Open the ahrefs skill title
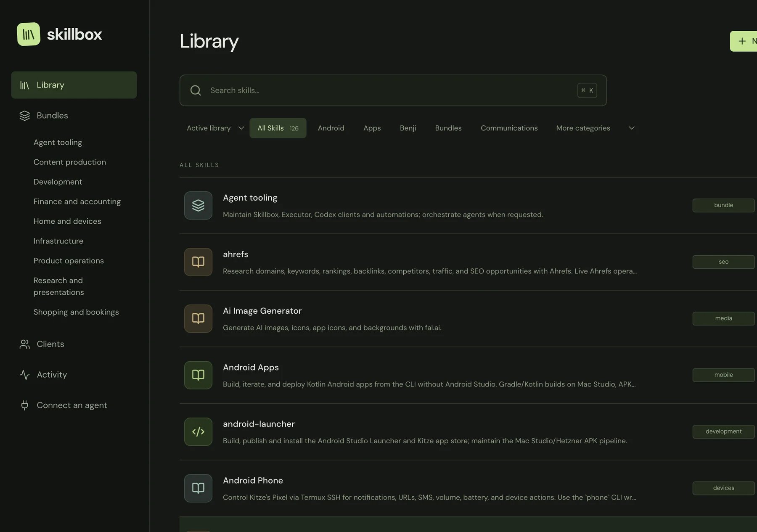The width and height of the screenshot is (757, 532). pyautogui.click(x=236, y=254)
